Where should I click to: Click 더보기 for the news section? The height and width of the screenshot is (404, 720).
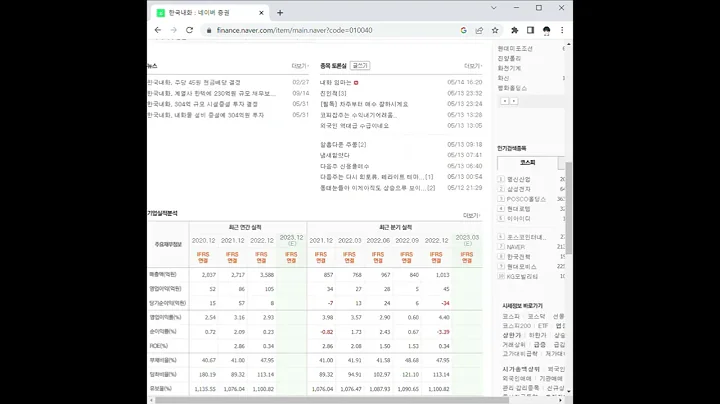tap(300, 66)
